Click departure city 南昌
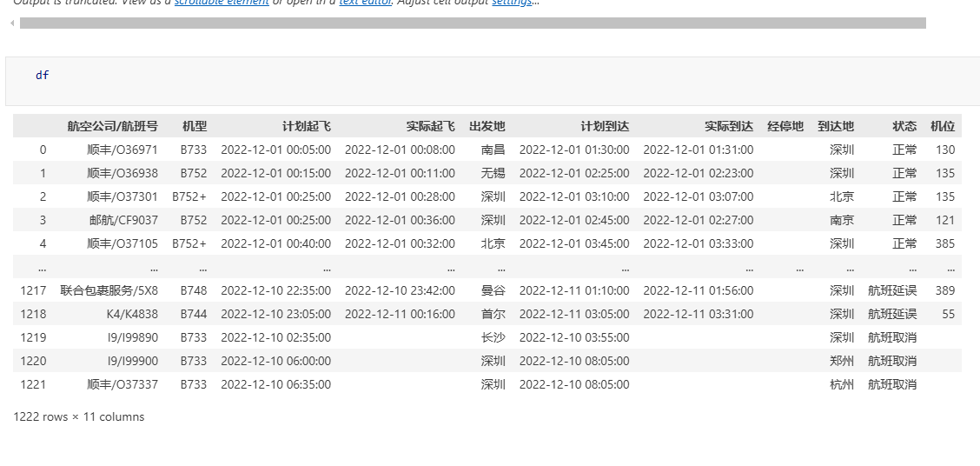This screenshot has height=466, width=980. (x=493, y=150)
